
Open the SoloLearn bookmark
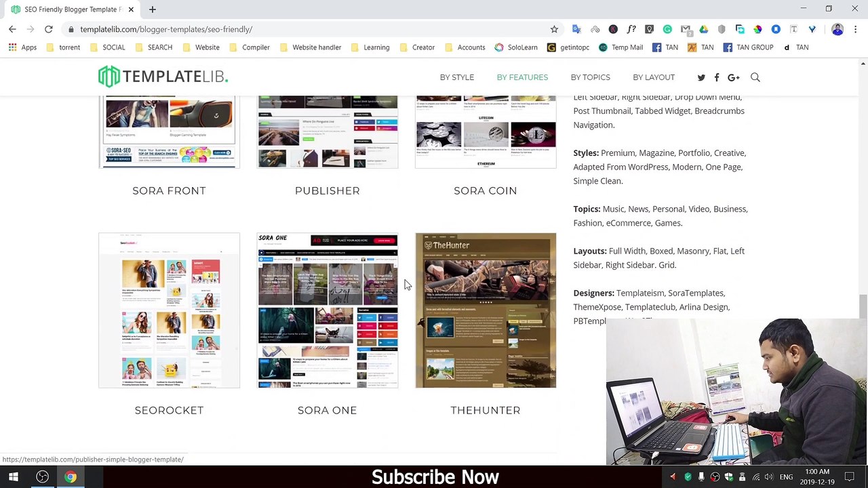(x=516, y=47)
